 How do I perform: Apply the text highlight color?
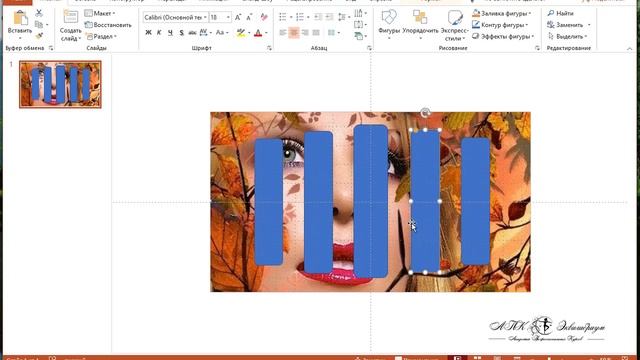pos(241,33)
